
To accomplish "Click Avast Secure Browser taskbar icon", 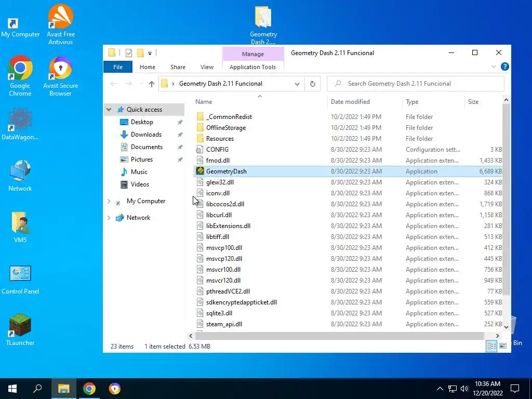I will tap(115, 389).
